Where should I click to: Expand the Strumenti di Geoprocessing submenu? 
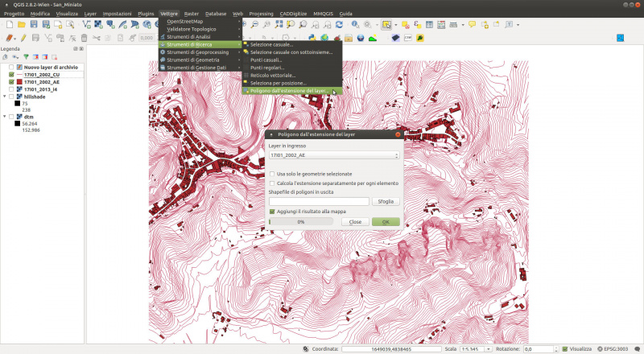[x=200, y=52]
